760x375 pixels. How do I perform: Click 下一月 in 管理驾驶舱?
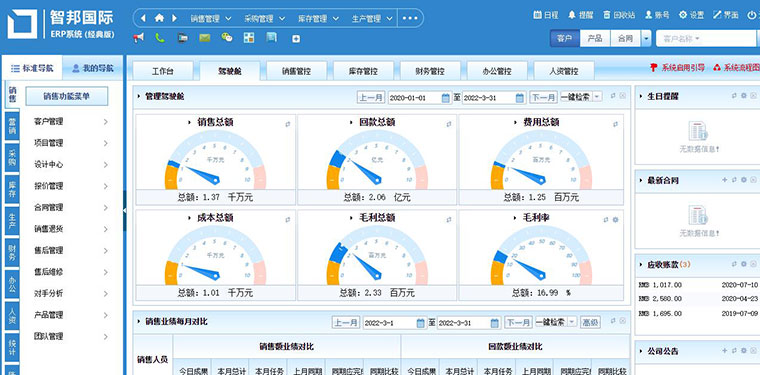tap(543, 97)
